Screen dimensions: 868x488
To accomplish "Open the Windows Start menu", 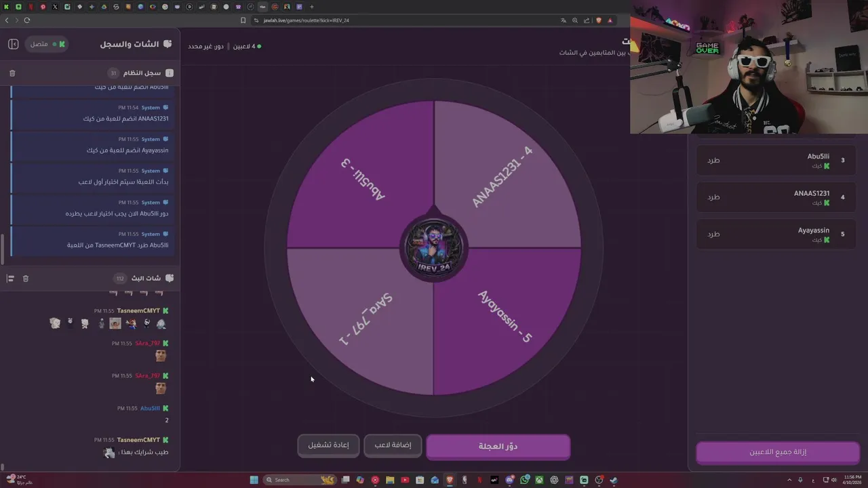I will [x=254, y=480].
